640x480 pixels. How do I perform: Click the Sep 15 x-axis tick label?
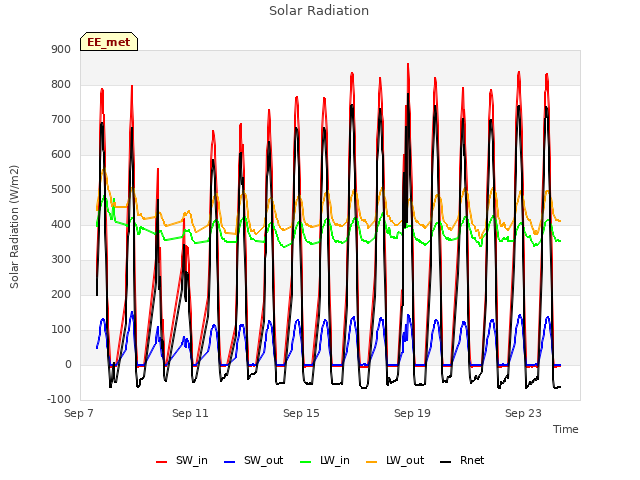pos(301,413)
